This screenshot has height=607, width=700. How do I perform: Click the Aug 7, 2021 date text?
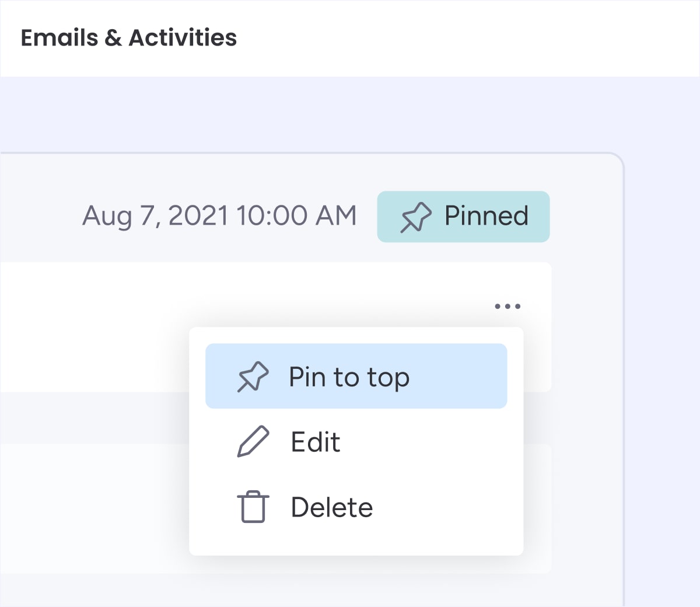tap(155, 215)
